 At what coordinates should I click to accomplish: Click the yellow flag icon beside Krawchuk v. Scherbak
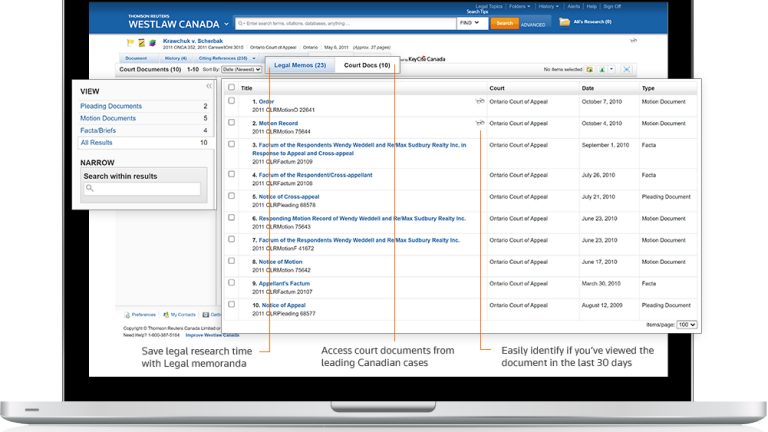tap(130, 43)
